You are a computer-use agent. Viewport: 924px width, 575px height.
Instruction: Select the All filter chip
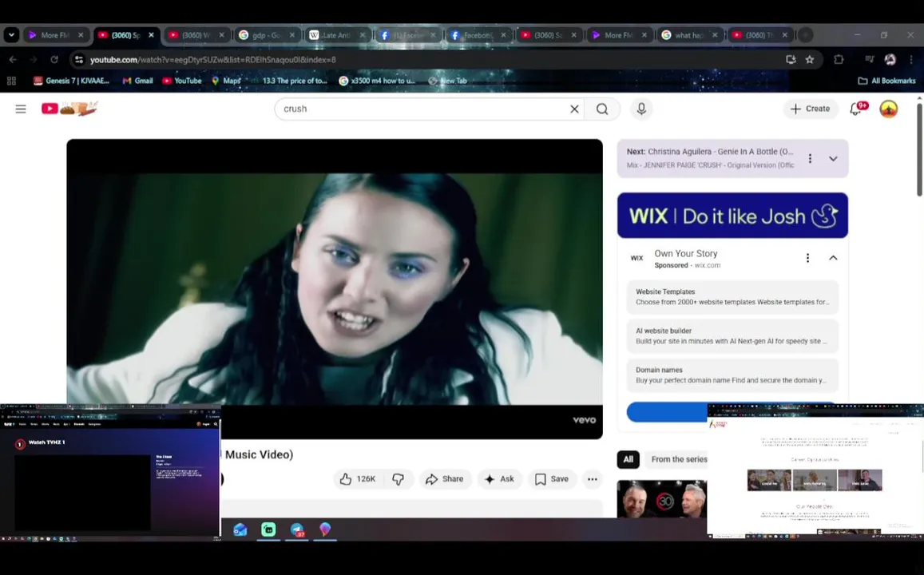coord(629,459)
